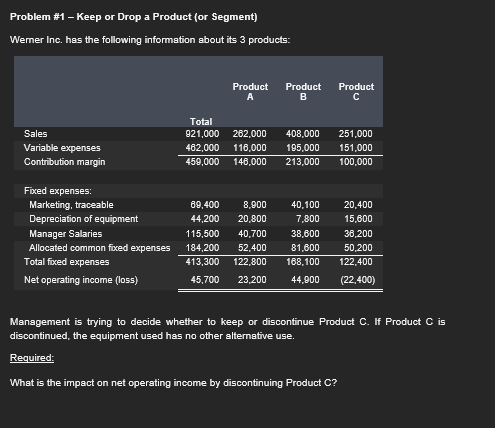Click the 'What is the impact' question
Screen dimensions: 495x428
coord(173,383)
